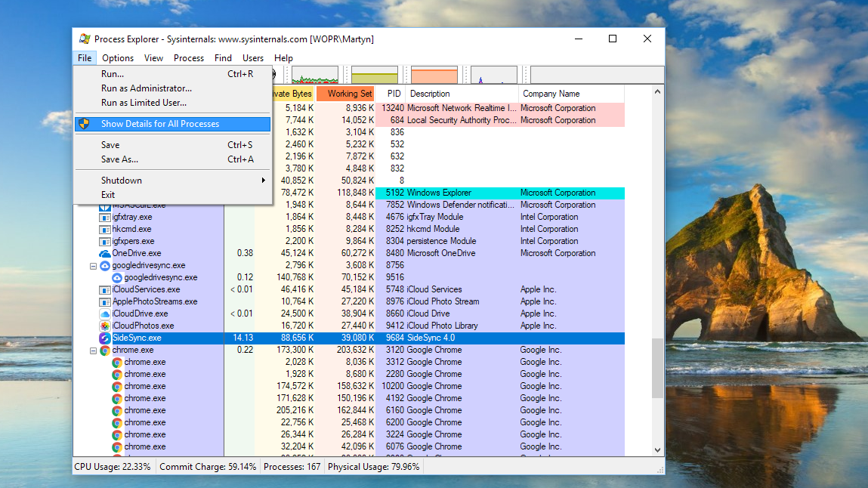Open the Find menu
868x488 pixels.
(222, 57)
